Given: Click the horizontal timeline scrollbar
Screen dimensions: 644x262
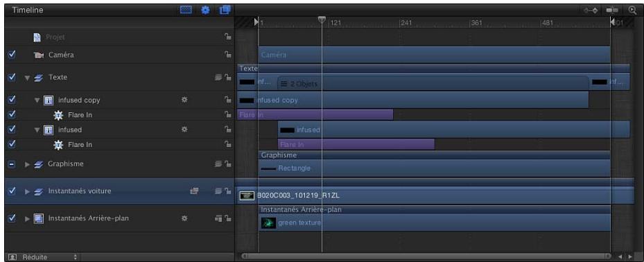Looking at the screenshot, I should point(427,256).
